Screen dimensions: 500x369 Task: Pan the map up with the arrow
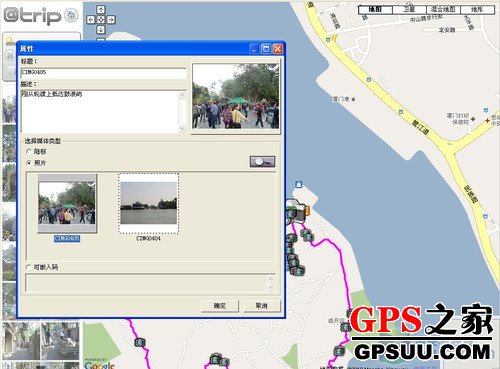click(101, 9)
